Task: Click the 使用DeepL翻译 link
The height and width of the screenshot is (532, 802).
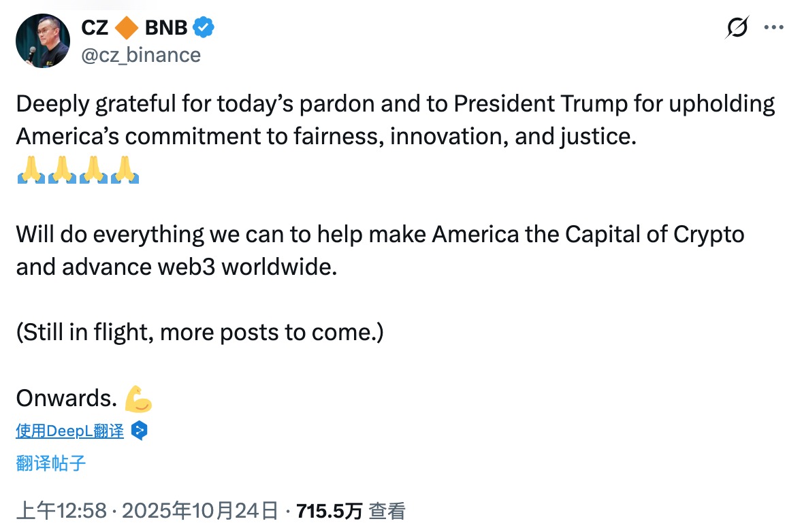Action: (70, 431)
